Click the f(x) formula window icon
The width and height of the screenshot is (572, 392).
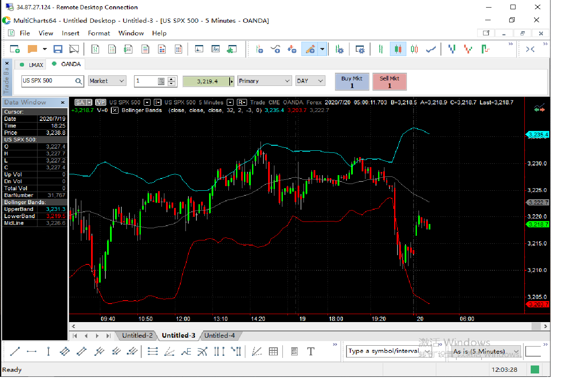click(x=215, y=49)
